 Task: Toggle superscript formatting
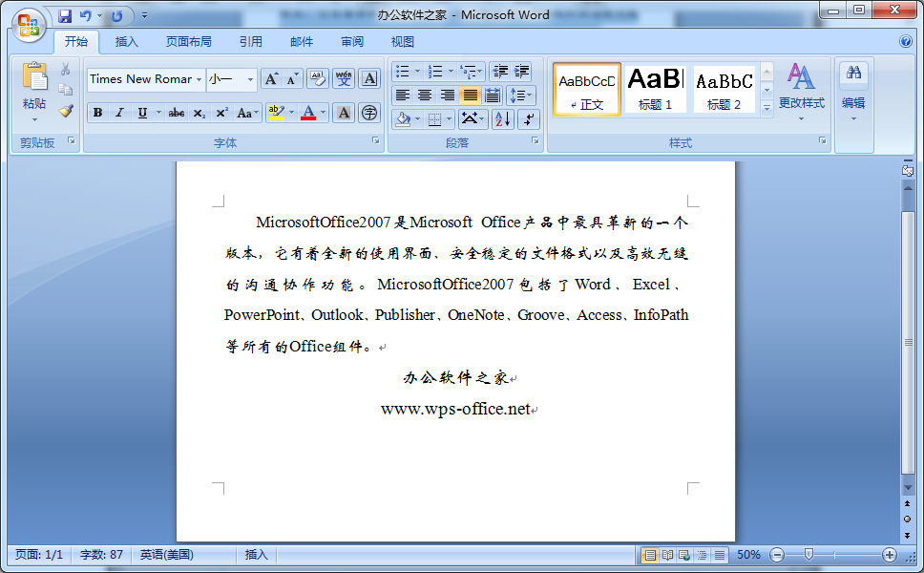(221, 113)
